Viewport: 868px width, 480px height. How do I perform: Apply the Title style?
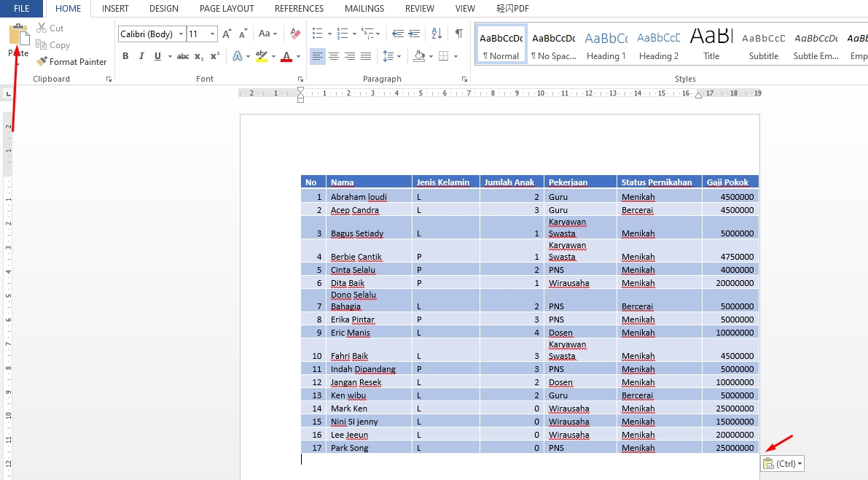(711, 44)
